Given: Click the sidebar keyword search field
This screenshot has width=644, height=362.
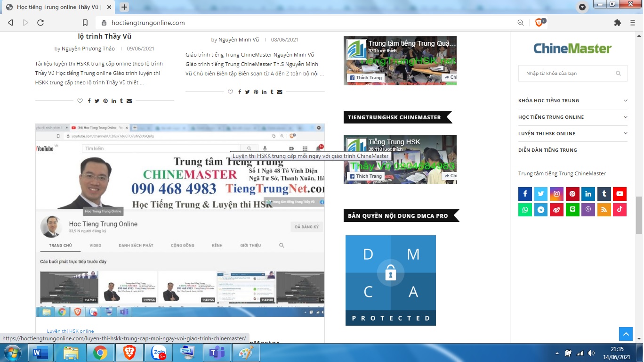Looking at the screenshot, I should pyautogui.click(x=567, y=74).
